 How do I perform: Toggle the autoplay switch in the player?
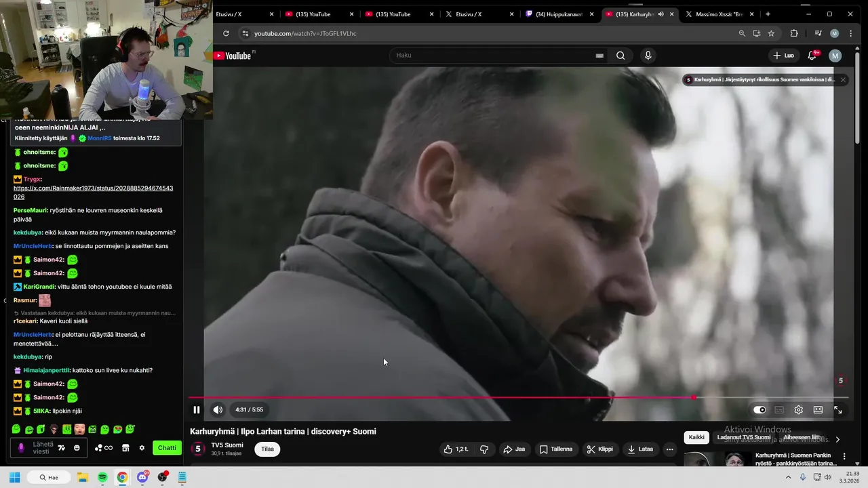[759, 409]
